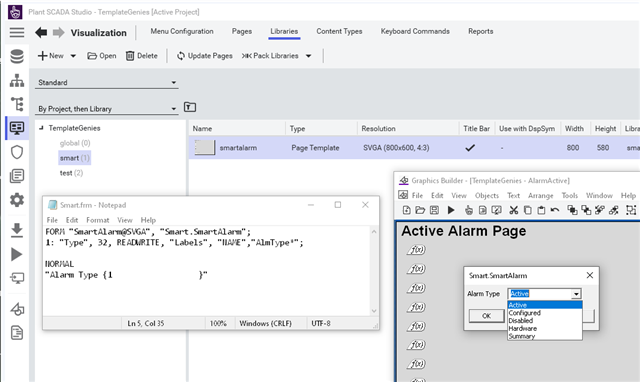Collapse the TemplateGenies tree node
This screenshot has height=382, width=640.
click(41, 128)
